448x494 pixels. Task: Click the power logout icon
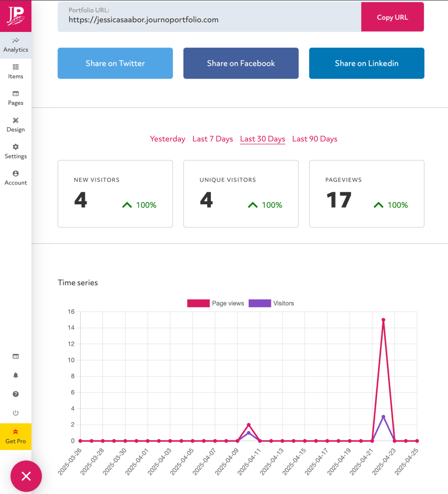[15, 413]
